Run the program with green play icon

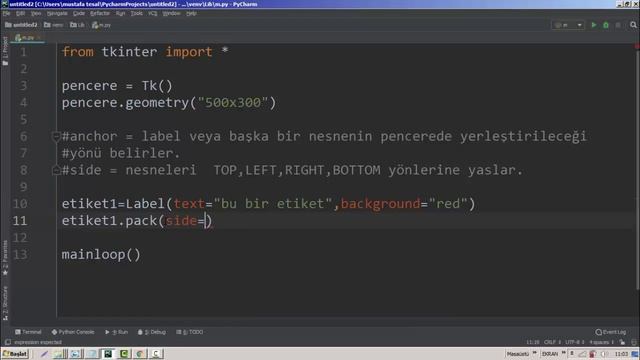click(594, 25)
